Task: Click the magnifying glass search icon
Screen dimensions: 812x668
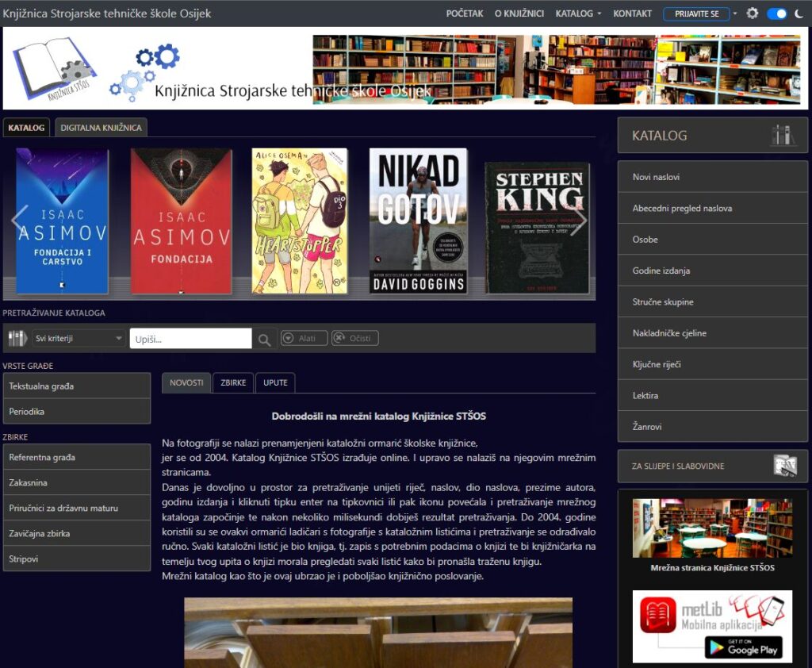Action: 265,340
